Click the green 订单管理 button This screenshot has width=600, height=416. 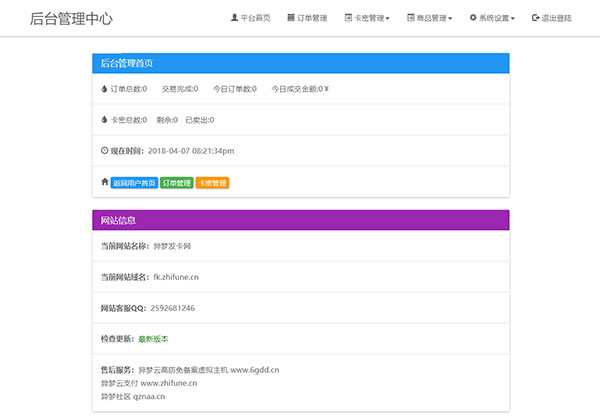tap(177, 183)
